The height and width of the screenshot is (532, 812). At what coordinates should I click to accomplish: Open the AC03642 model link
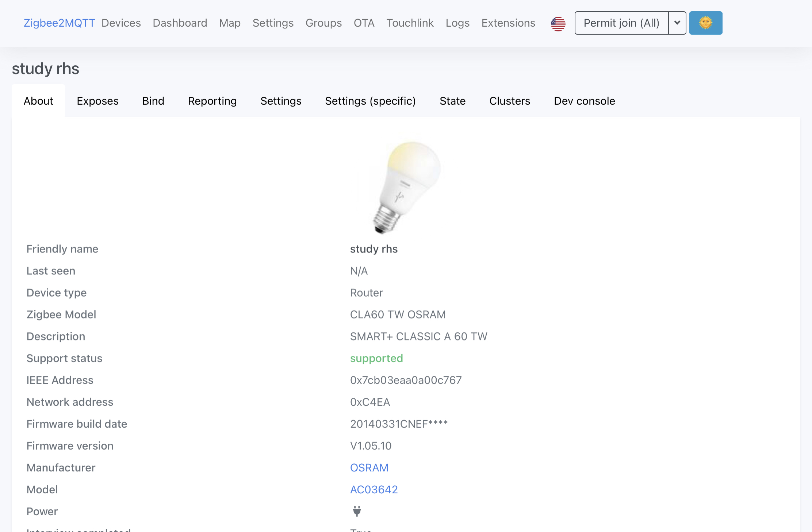pos(374,490)
